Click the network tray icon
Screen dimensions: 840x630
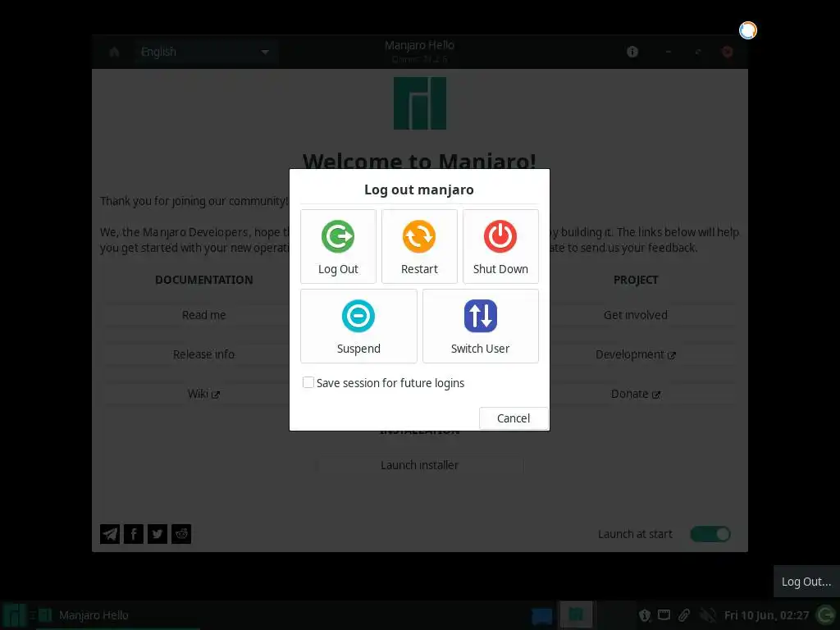pyautogui.click(x=664, y=615)
